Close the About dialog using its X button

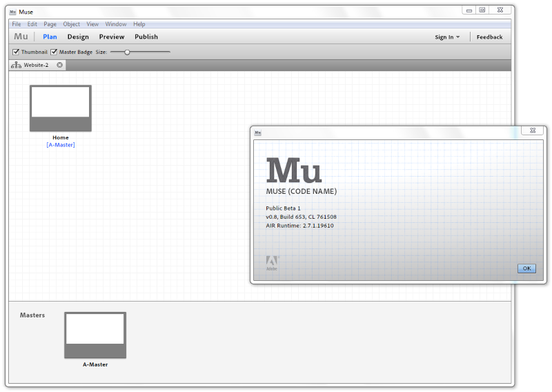(x=533, y=130)
